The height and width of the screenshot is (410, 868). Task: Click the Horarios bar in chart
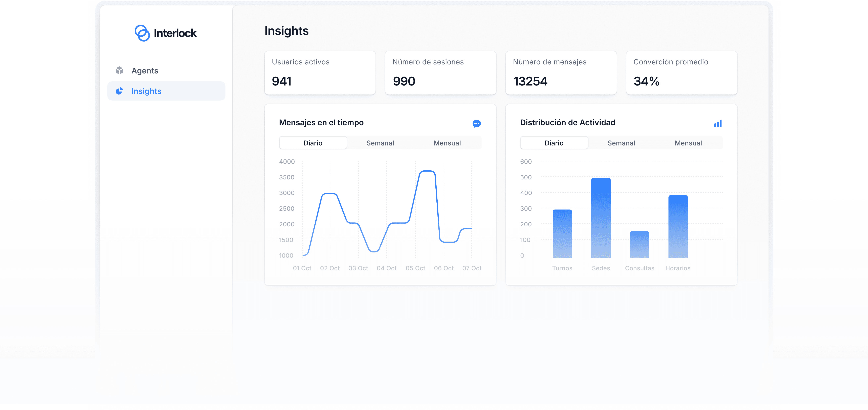(x=678, y=227)
